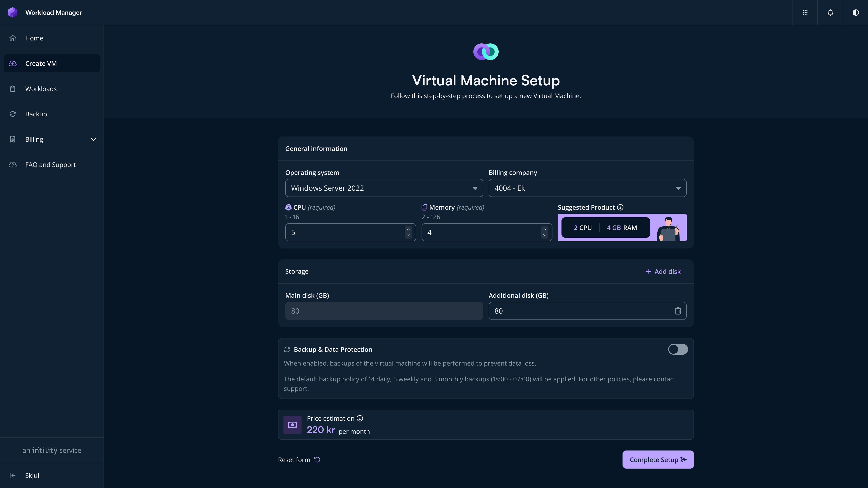Screen dimensions: 868x488
Task: Click the Price estimation info icon
Action: (360, 418)
